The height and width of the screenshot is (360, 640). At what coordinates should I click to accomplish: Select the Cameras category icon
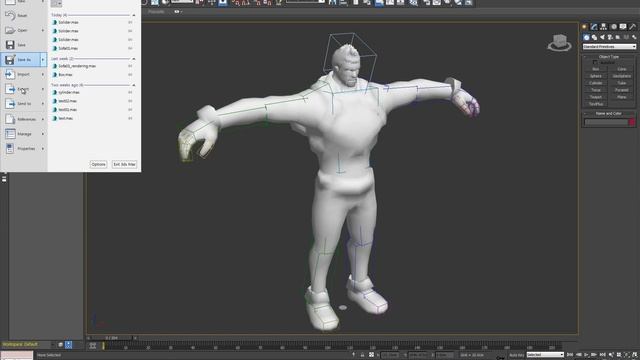click(610, 37)
